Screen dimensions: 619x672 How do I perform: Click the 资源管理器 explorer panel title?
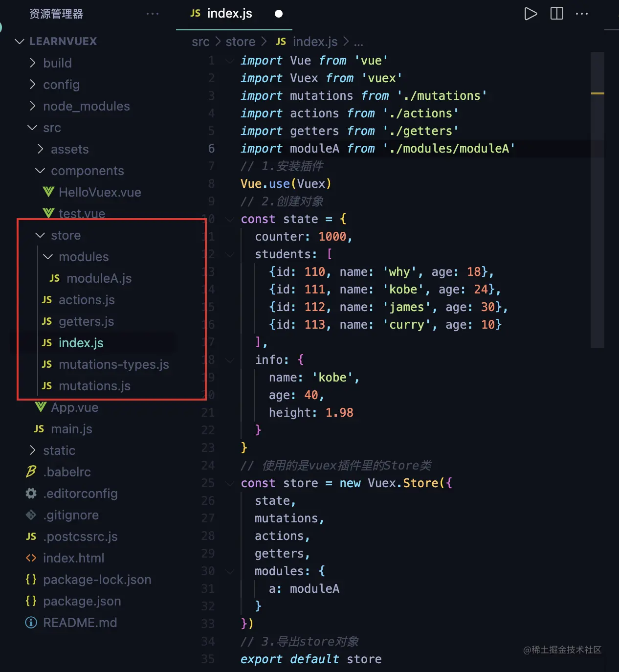click(56, 14)
